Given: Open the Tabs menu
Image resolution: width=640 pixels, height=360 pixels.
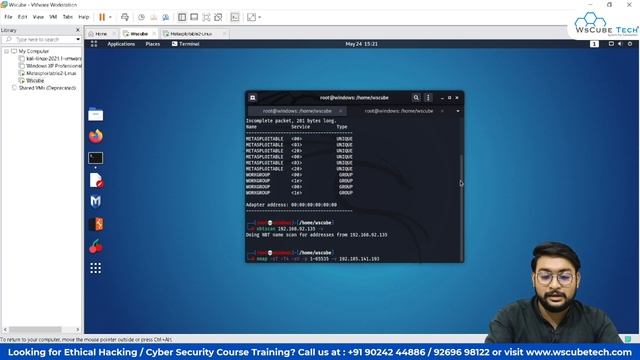Looking at the screenshot, I should pyautogui.click(x=67, y=17).
